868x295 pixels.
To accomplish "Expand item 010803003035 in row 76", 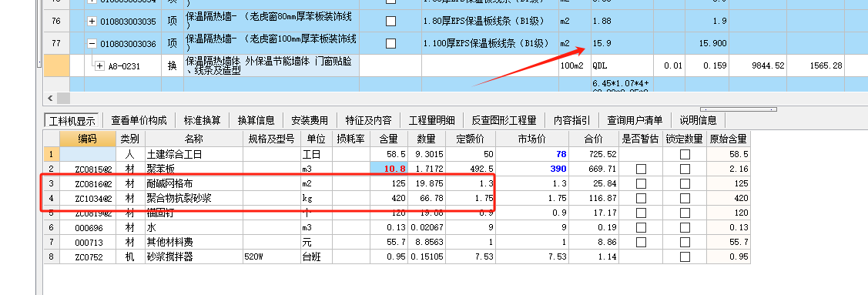I will coord(92,21).
